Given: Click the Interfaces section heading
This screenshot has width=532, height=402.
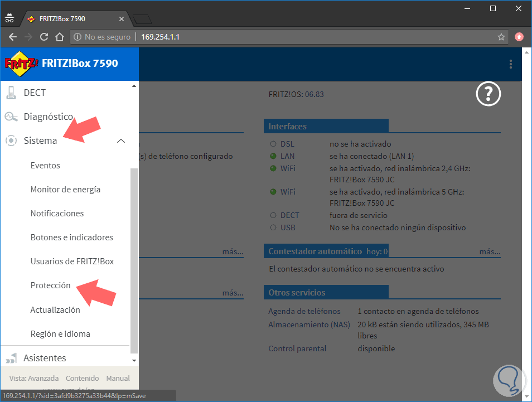Looking at the screenshot, I should (287, 126).
